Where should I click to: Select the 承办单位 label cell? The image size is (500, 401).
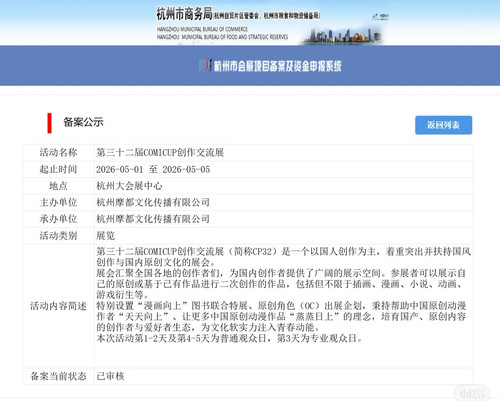pos(58,219)
